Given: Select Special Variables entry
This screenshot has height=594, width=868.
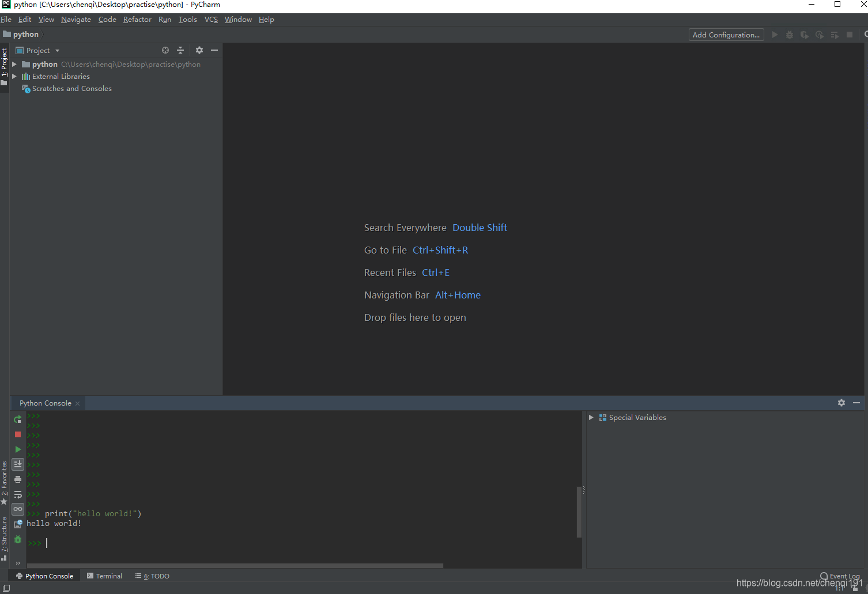Looking at the screenshot, I should click(637, 418).
